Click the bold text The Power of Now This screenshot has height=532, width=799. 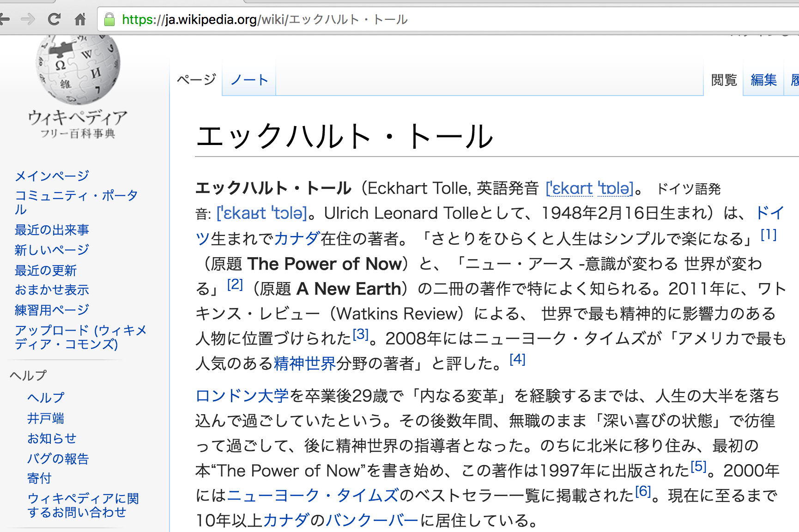pyautogui.click(x=325, y=264)
